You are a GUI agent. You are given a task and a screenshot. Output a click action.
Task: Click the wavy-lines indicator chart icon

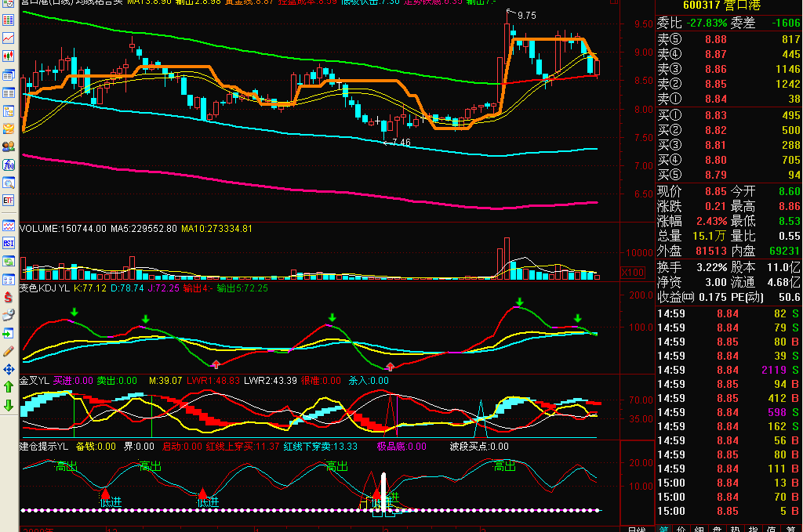click(x=8, y=226)
